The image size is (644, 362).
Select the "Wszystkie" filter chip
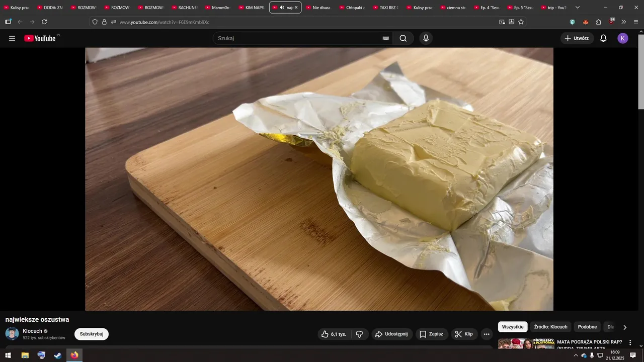click(513, 327)
